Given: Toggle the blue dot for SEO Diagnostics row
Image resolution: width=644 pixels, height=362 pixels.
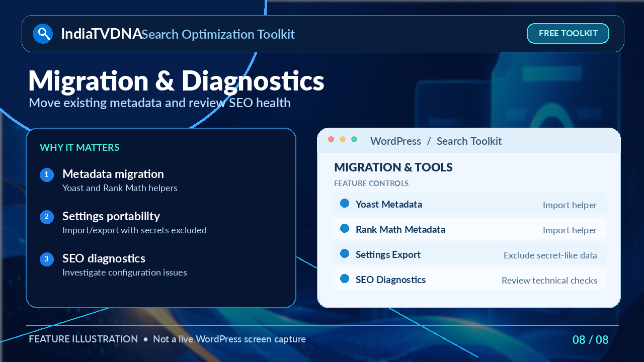Looking at the screenshot, I should (x=345, y=279).
